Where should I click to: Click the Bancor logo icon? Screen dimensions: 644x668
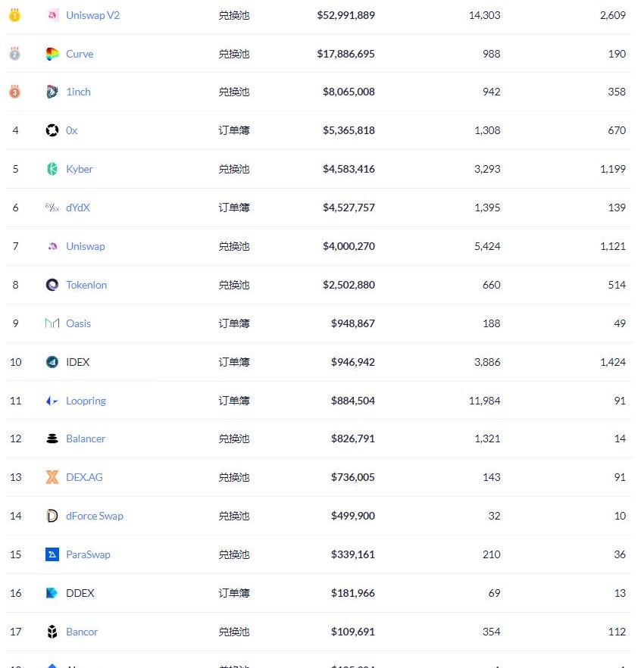click(52, 632)
